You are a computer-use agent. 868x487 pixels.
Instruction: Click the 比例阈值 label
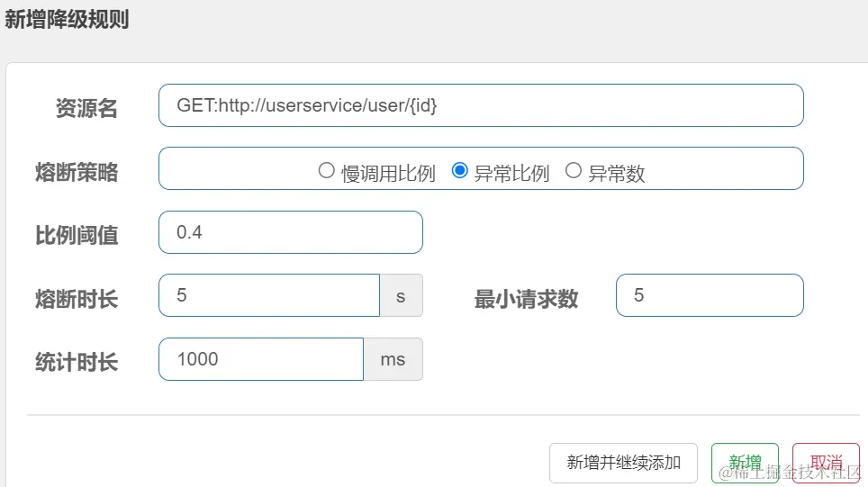point(77,235)
